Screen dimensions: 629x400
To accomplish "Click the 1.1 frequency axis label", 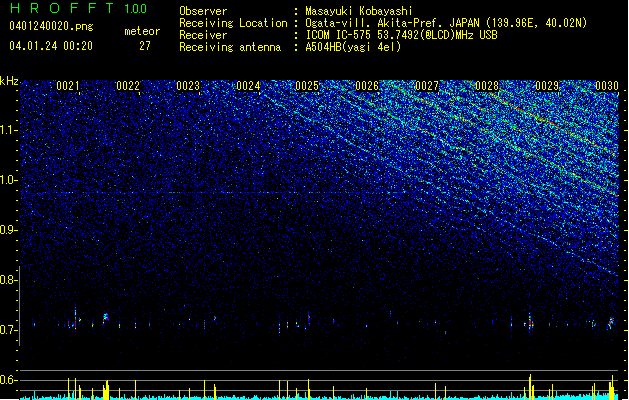I will pyautogui.click(x=9, y=130).
